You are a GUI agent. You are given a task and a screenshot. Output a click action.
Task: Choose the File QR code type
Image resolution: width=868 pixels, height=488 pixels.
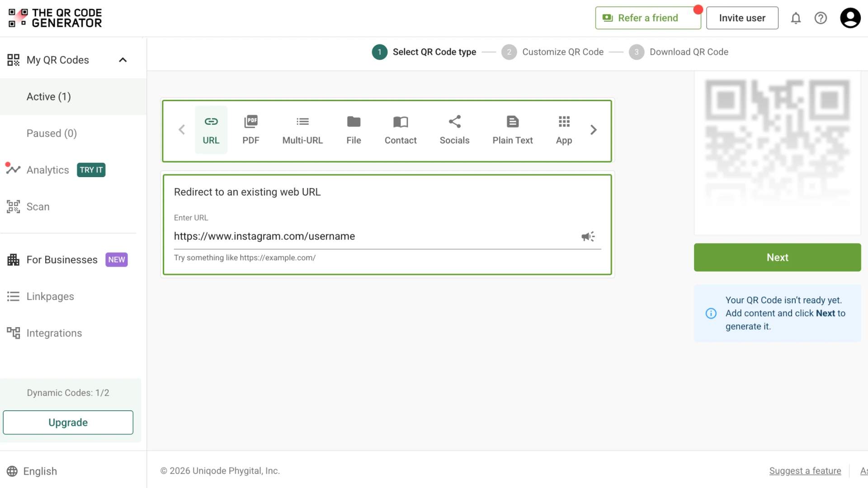(354, 130)
